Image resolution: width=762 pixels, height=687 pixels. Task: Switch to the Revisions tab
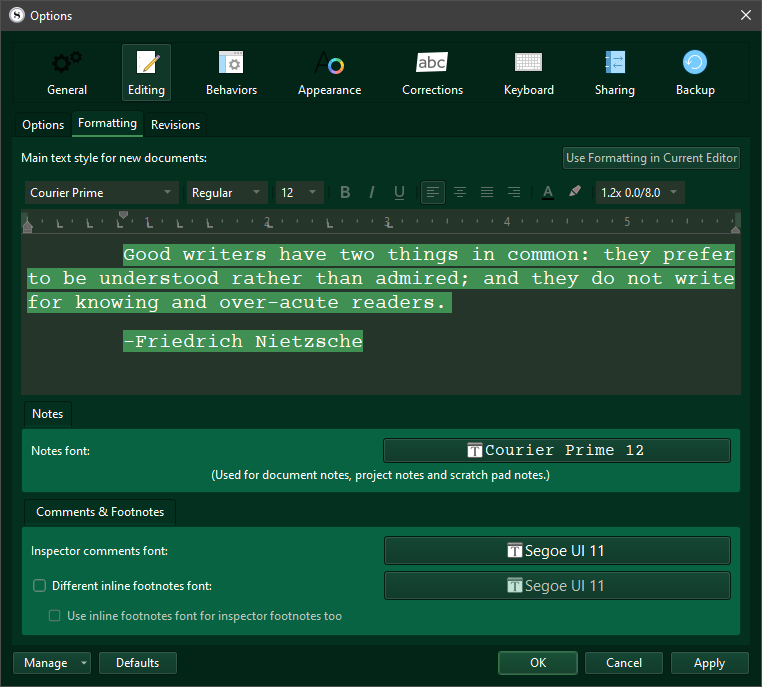(175, 125)
